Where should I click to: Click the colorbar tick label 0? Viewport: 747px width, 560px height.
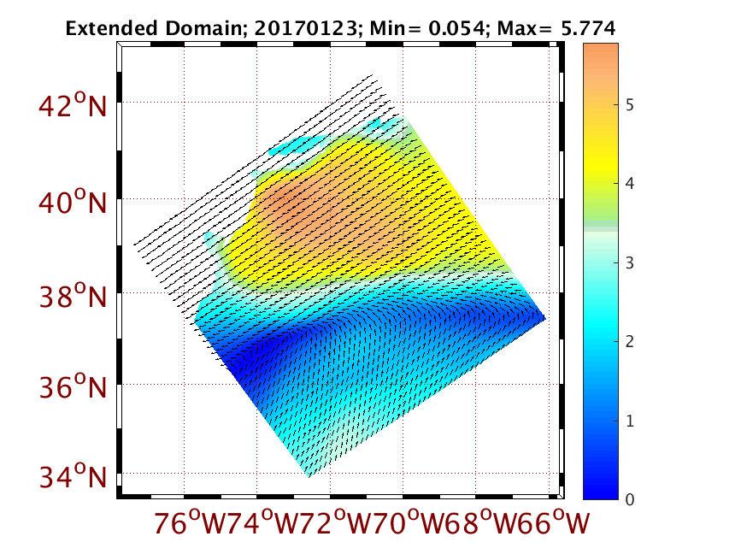[630, 499]
